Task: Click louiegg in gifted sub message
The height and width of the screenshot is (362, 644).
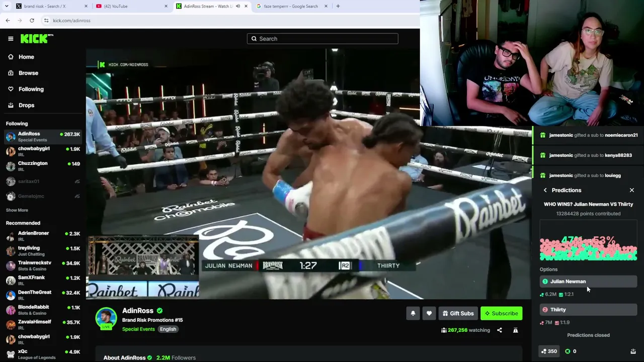Action: click(612, 175)
